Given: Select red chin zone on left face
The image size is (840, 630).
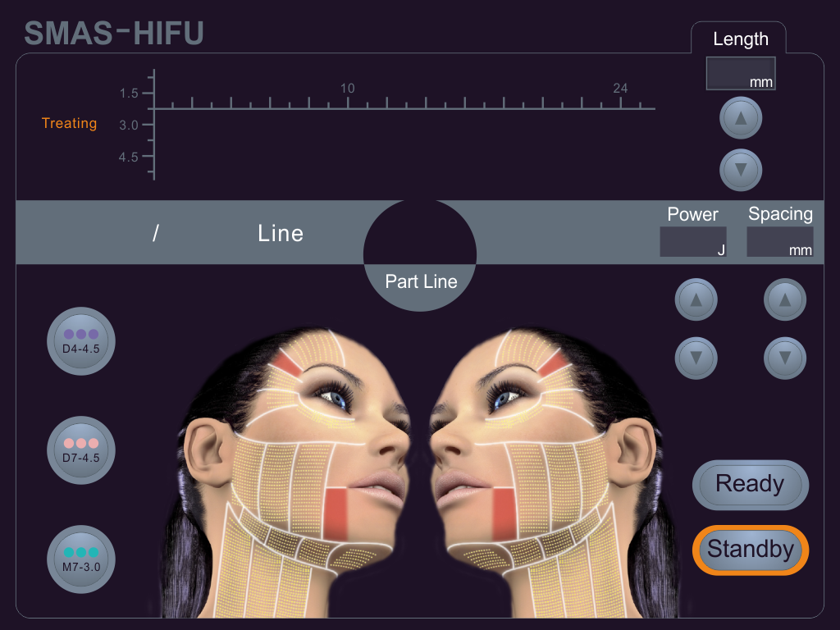Looking at the screenshot, I should pos(336,514).
